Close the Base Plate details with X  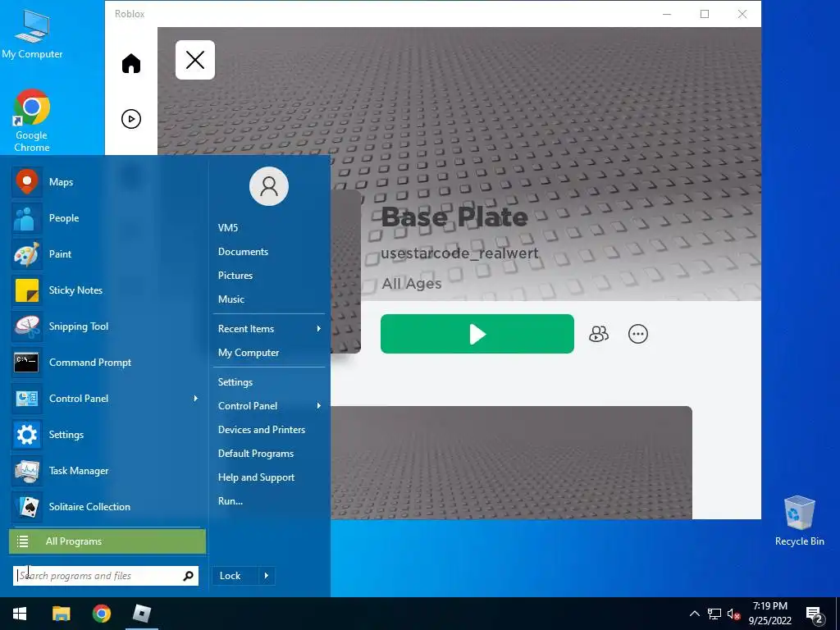195,60
